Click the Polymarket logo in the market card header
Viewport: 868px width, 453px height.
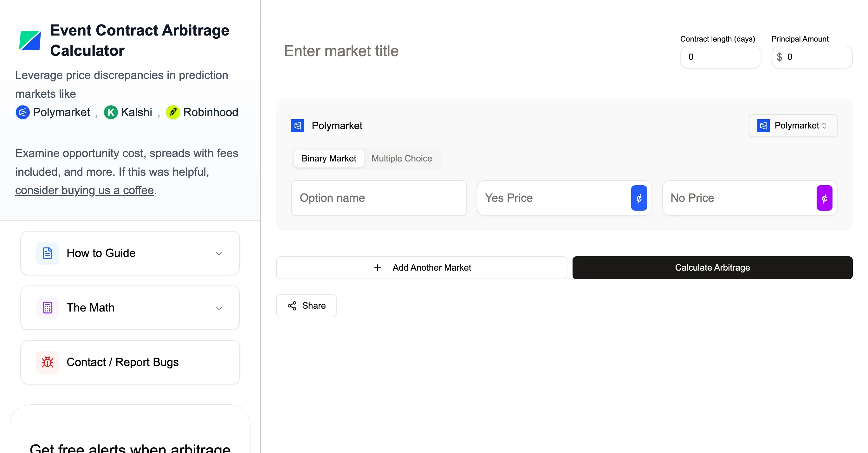(x=298, y=126)
